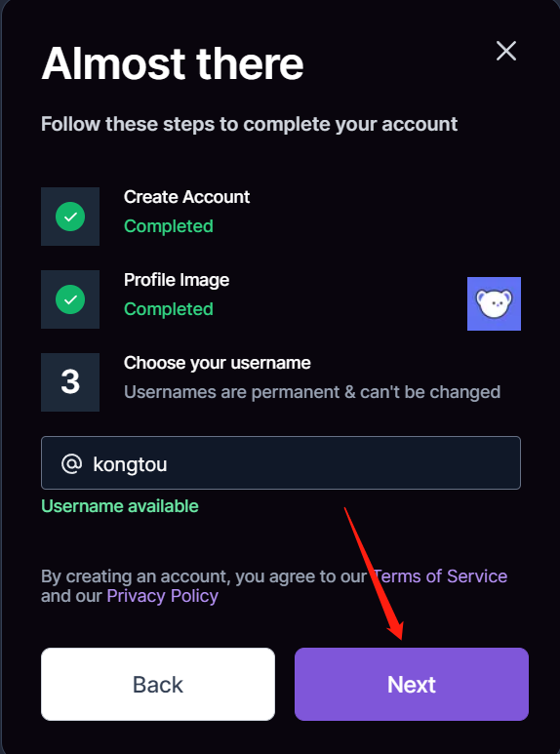Click Completed status under Profile Image

[x=169, y=308]
